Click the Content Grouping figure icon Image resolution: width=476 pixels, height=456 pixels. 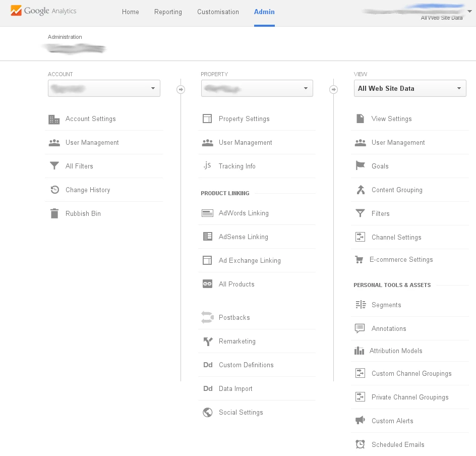point(361,190)
